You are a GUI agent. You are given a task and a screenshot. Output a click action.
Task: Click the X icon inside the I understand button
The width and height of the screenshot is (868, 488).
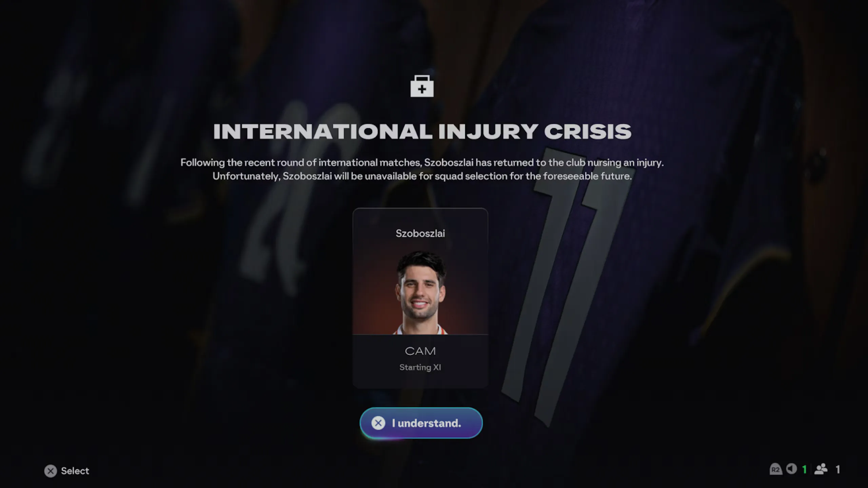[378, 423]
